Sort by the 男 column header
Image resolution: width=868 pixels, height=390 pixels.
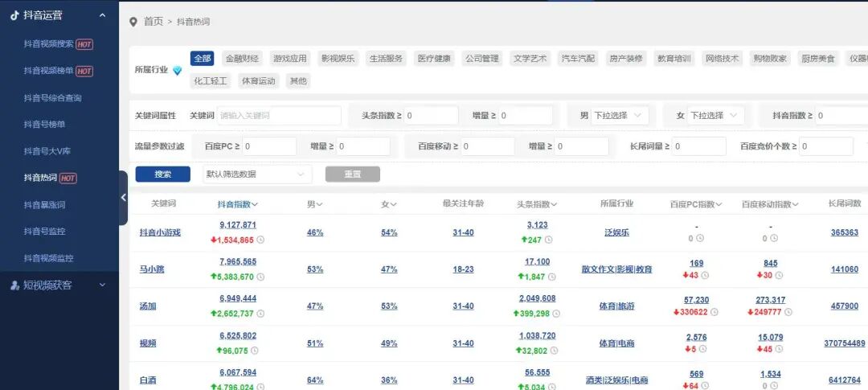[315, 204]
